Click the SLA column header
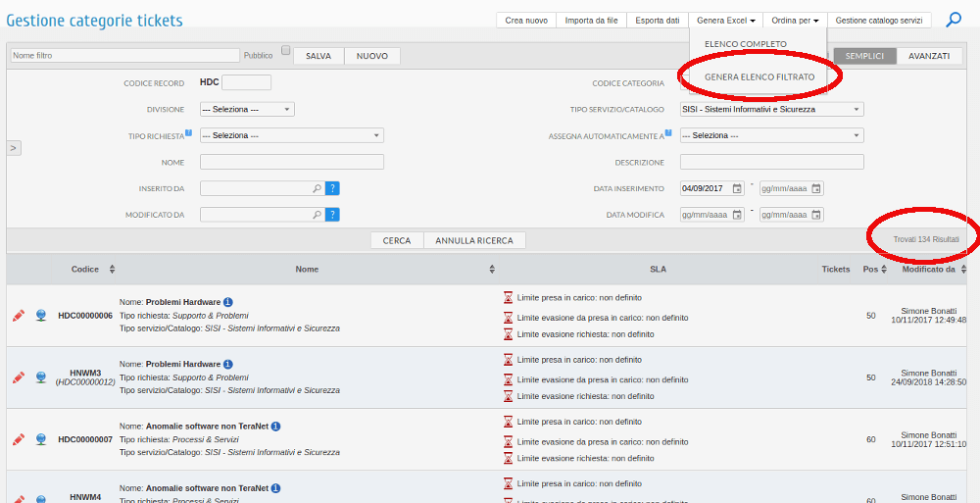 659,269
